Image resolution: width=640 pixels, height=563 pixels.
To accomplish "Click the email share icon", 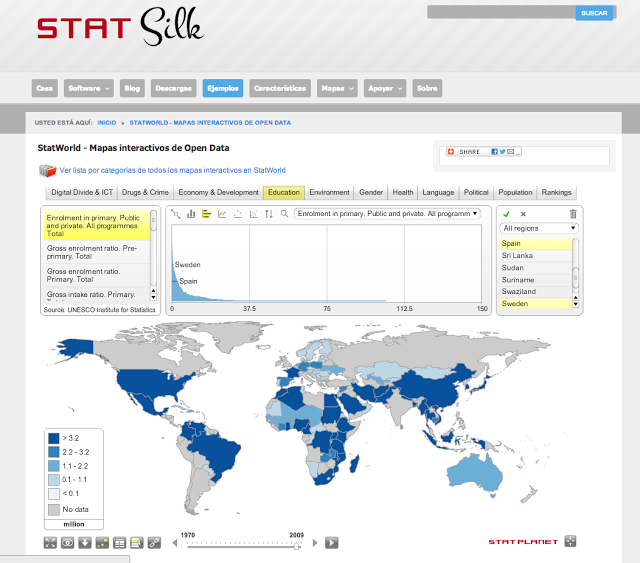I will coord(511,152).
